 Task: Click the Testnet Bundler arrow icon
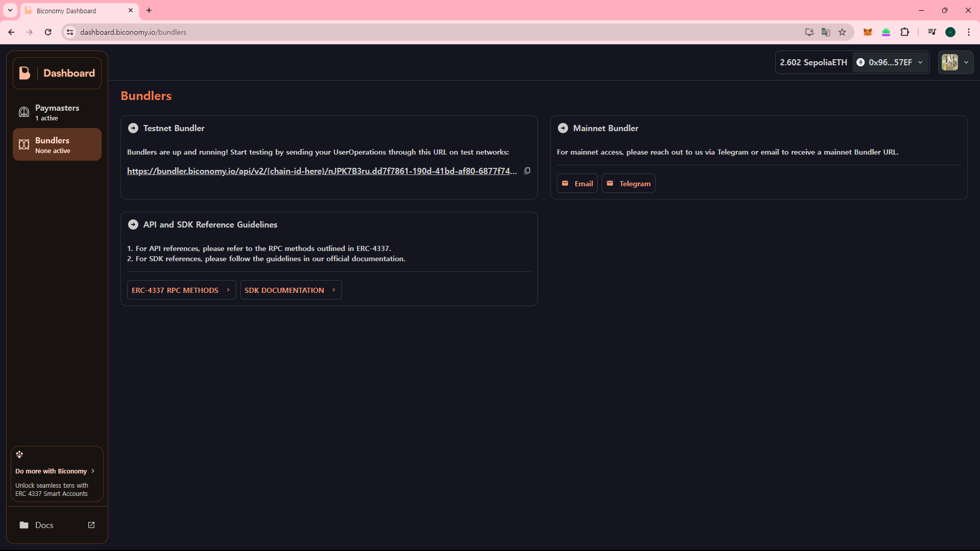(x=133, y=128)
